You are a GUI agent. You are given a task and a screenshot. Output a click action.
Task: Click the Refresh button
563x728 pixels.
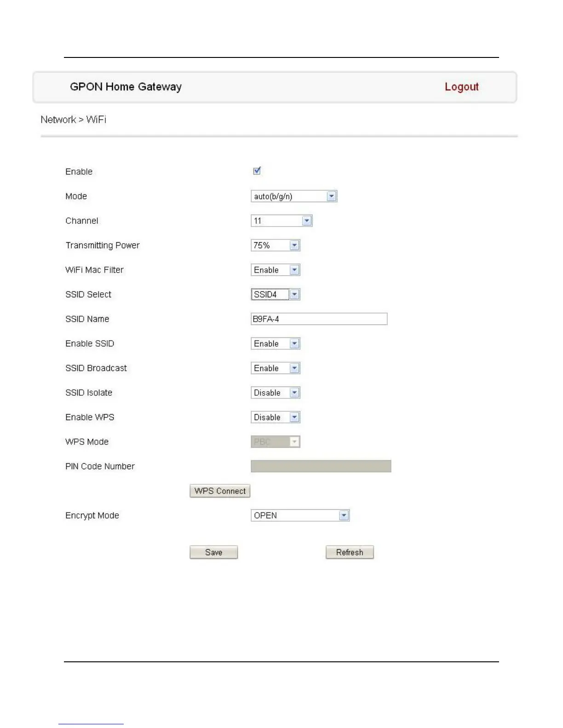(350, 552)
